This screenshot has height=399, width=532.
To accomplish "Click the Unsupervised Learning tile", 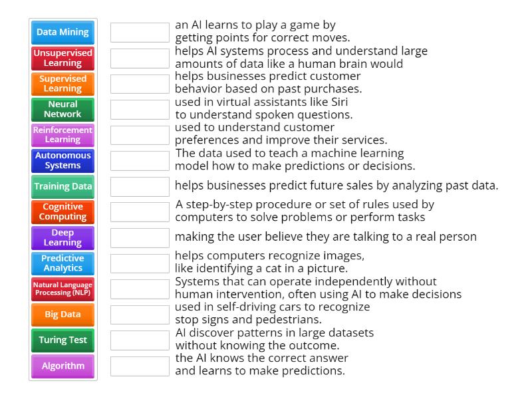I will [63, 58].
